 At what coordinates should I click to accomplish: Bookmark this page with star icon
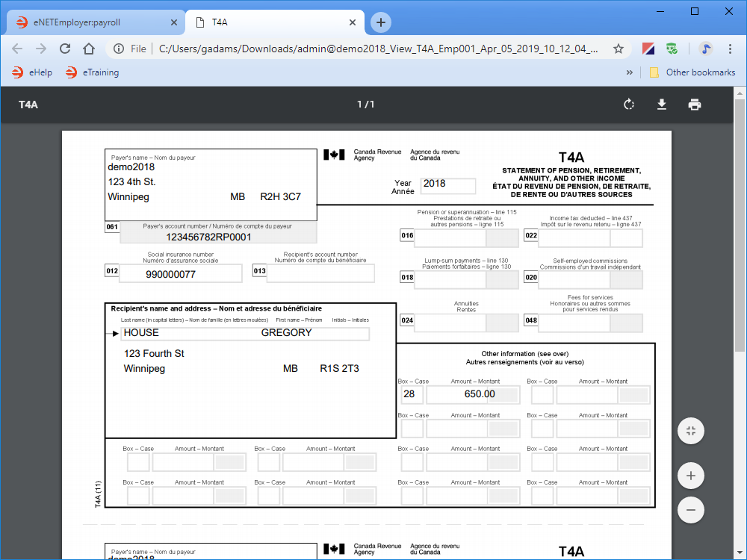(619, 49)
